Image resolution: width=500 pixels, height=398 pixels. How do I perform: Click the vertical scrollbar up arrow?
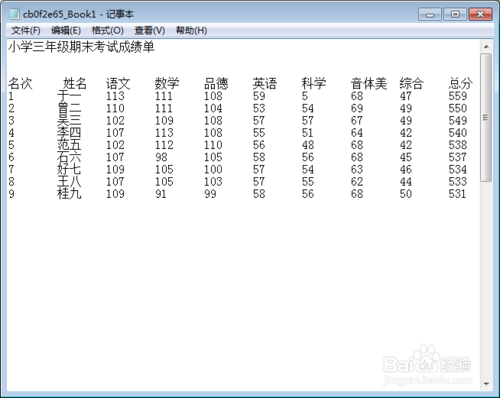486,47
